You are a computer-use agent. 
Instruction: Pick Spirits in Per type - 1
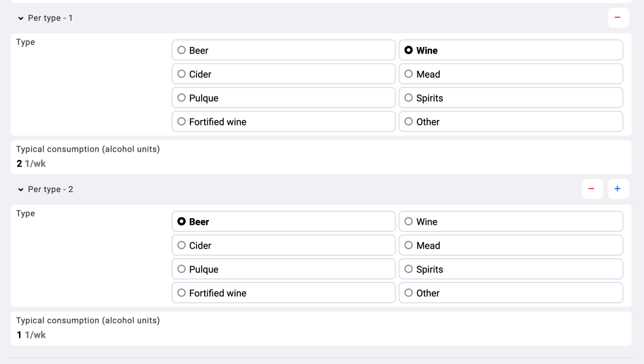510,98
